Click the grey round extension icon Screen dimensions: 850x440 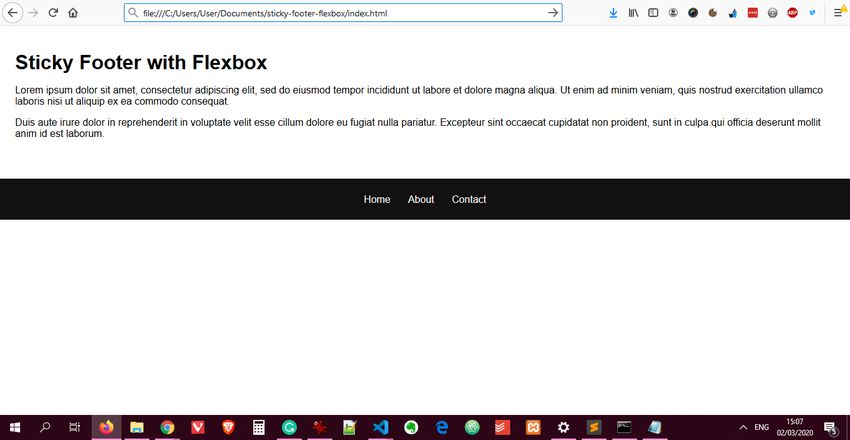[772, 13]
